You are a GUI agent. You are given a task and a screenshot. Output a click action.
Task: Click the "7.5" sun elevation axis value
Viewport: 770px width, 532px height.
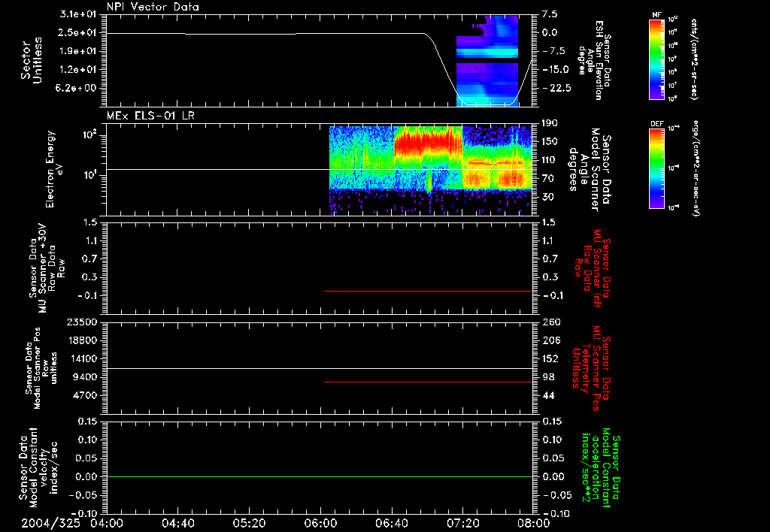(x=550, y=14)
